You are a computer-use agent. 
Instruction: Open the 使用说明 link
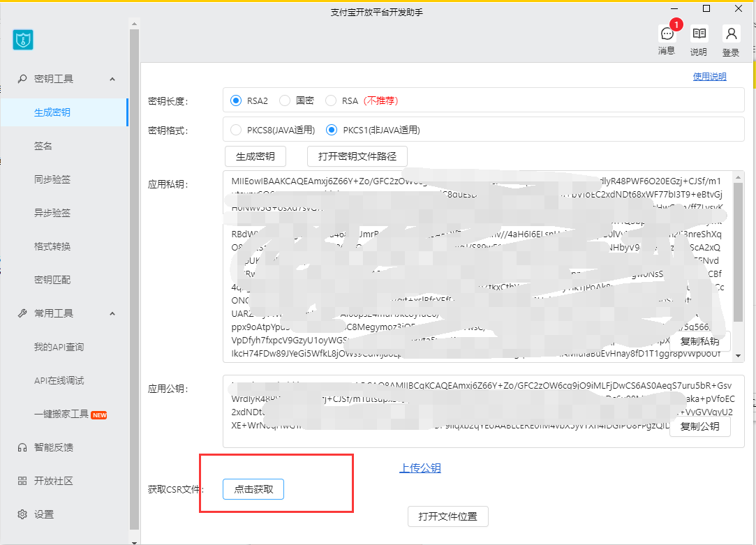click(709, 76)
